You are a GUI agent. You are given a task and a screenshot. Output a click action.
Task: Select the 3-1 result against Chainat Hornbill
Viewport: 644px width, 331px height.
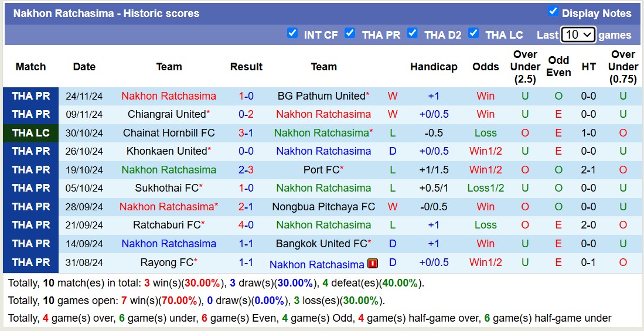pyautogui.click(x=246, y=133)
